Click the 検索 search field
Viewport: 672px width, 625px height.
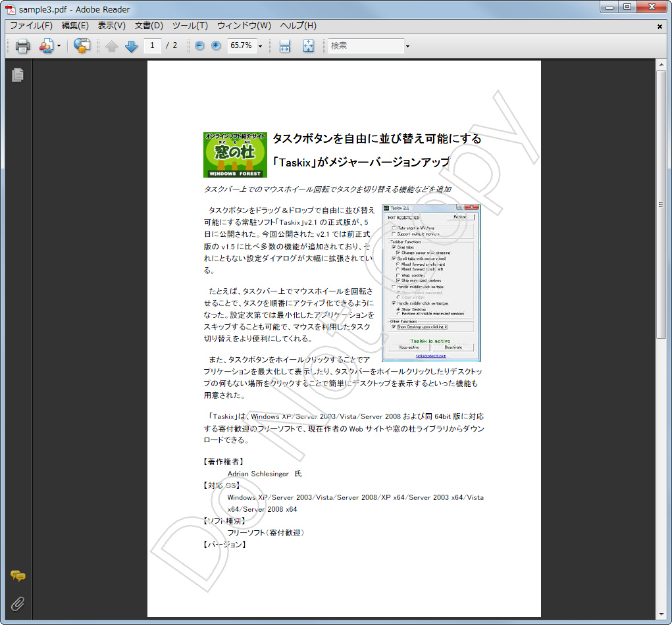click(x=366, y=45)
